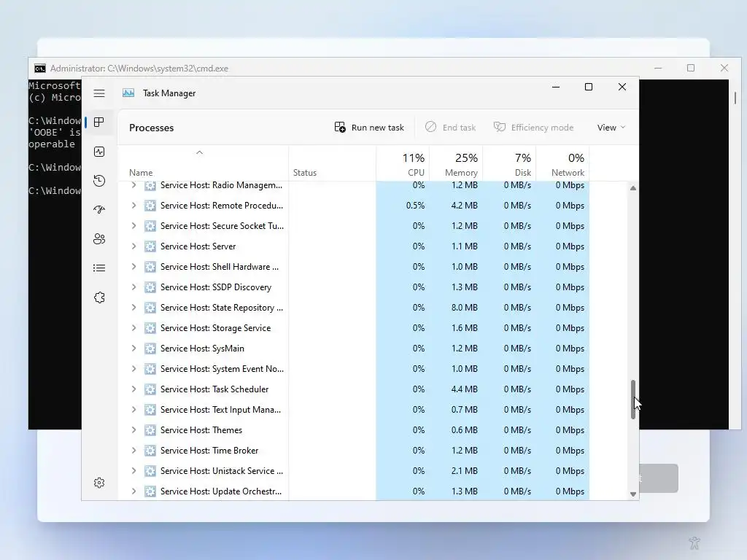The image size is (747, 560).
Task: Open the View dropdown menu
Action: [x=611, y=128]
